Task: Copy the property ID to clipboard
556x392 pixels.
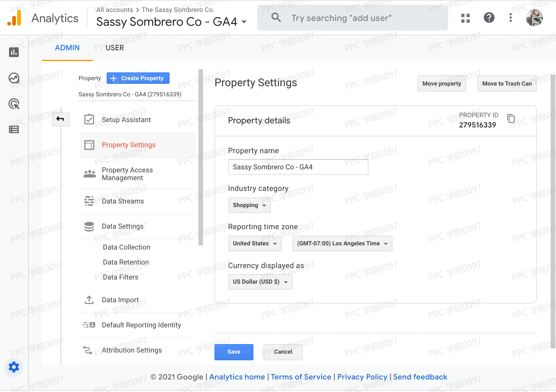Action: tap(511, 118)
